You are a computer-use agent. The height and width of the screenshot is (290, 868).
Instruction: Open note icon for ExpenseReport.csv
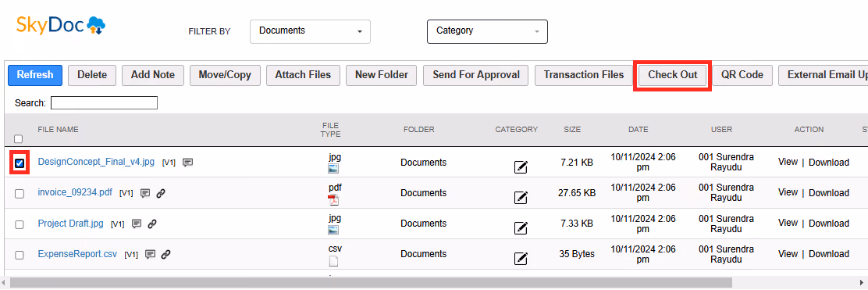coord(150,255)
